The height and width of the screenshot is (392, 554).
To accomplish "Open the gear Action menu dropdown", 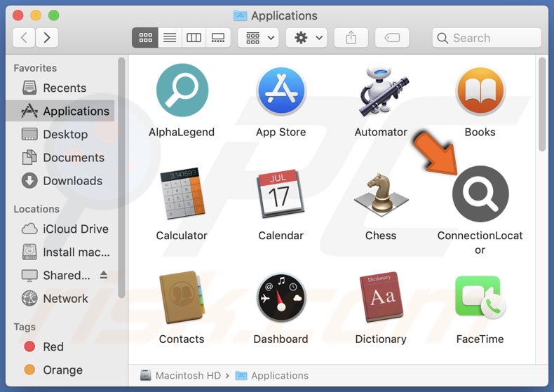I will 306,37.
